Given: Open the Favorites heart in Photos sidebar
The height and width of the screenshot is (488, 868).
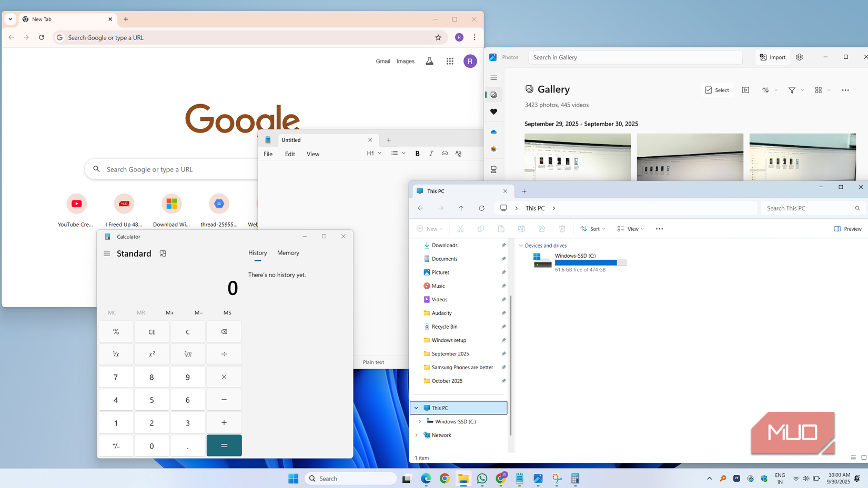Looking at the screenshot, I should [493, 111].
